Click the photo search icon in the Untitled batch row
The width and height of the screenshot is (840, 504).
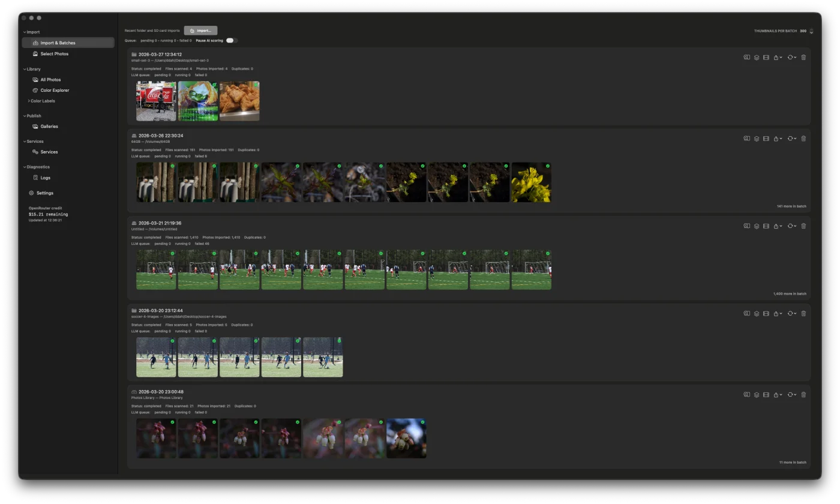point(747,226)
